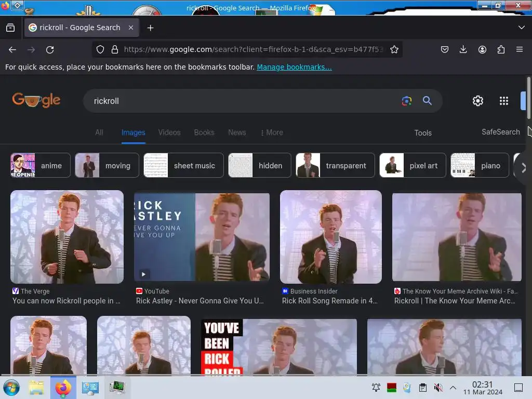Click the Firefox taskbar button
Viewport: 532px width, 399px height.
point(63,388)
